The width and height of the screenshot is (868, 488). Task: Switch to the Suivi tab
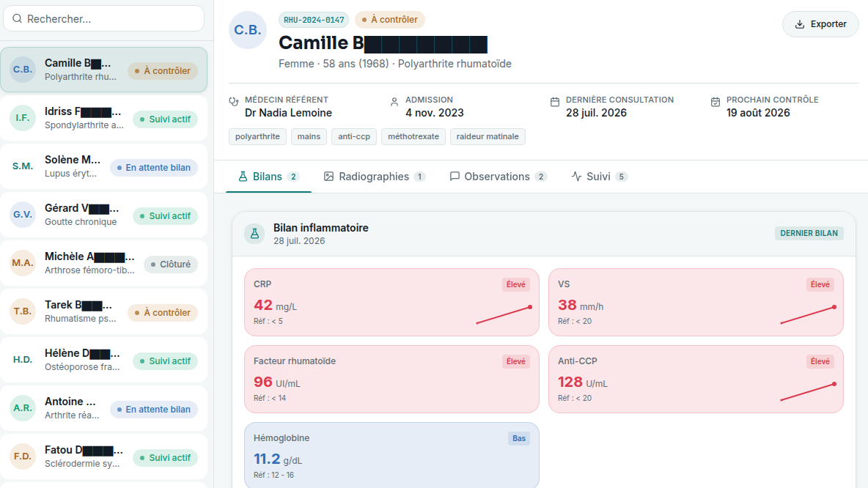(600, 177)
